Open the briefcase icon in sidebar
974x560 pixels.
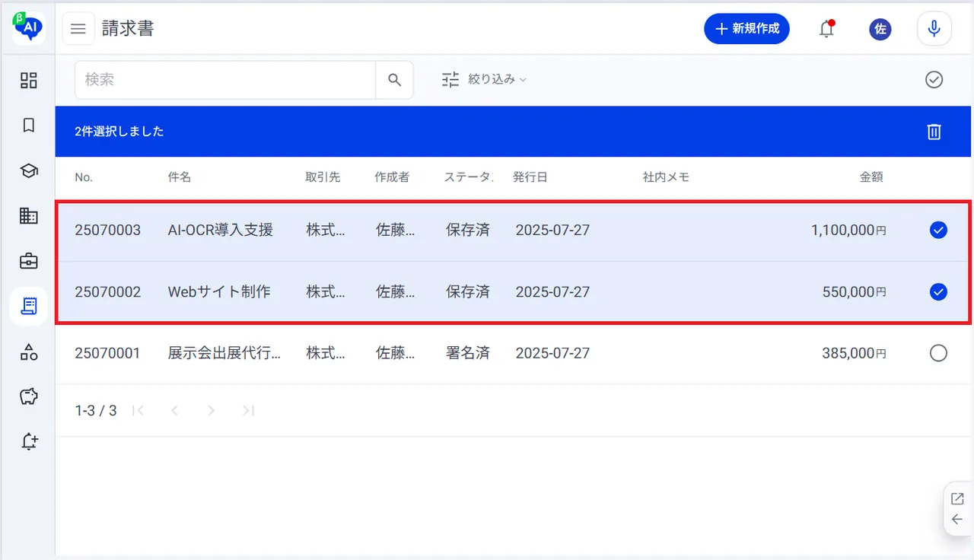tap(29, 261)
